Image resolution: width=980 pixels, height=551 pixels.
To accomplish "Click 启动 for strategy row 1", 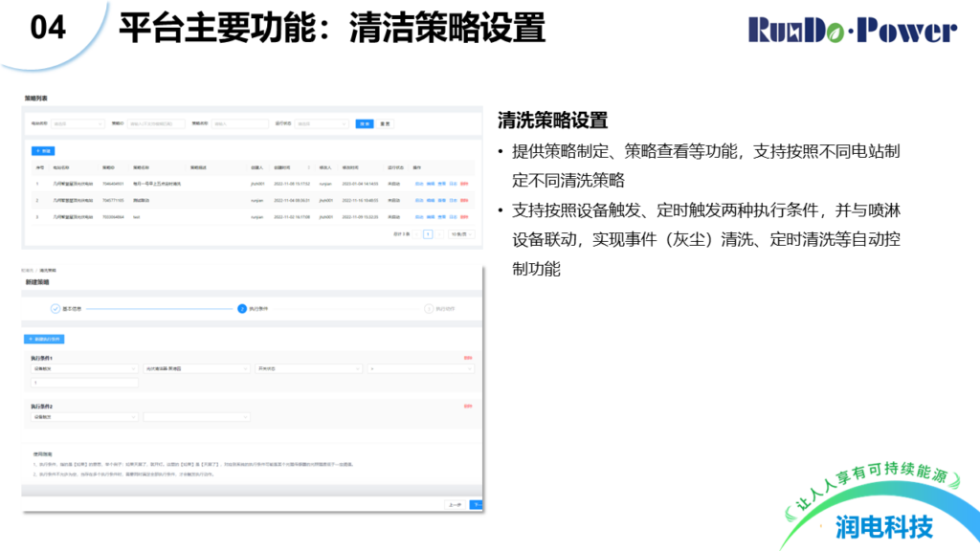I will pyautogui.click(x=419, y=184).
